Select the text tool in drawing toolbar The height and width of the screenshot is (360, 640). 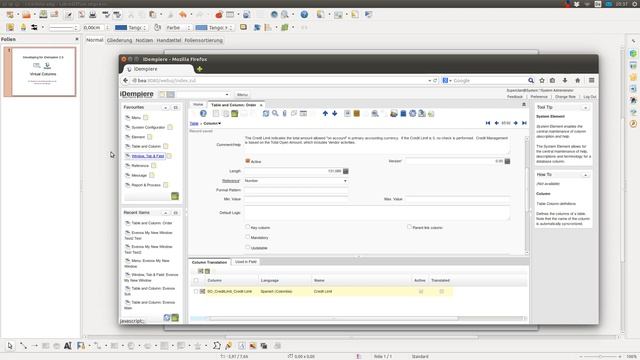[68, 346]
